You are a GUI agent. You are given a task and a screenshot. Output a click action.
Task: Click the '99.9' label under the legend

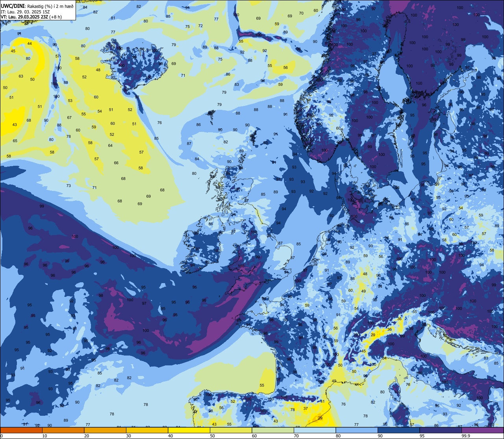coord(466,436)
